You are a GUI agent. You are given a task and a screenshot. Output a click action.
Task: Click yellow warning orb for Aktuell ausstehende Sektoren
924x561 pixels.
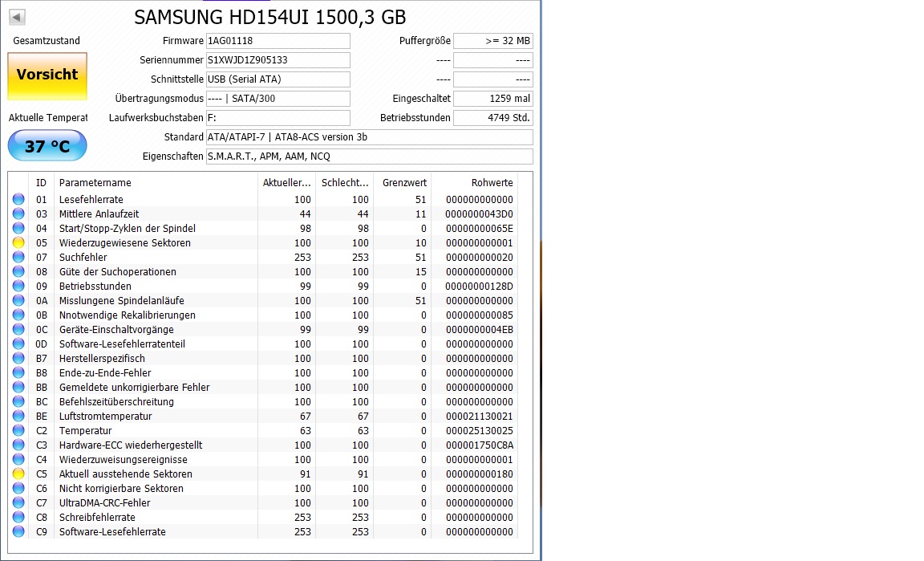click(x=19, y=474)
